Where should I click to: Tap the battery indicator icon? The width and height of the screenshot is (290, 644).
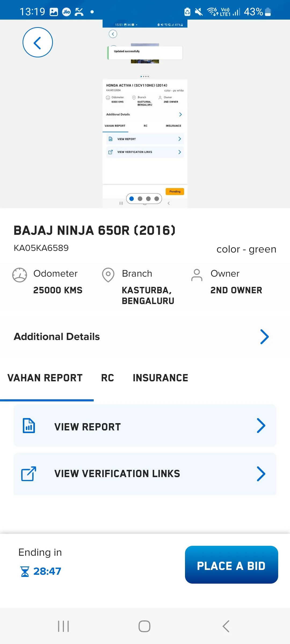268,12
